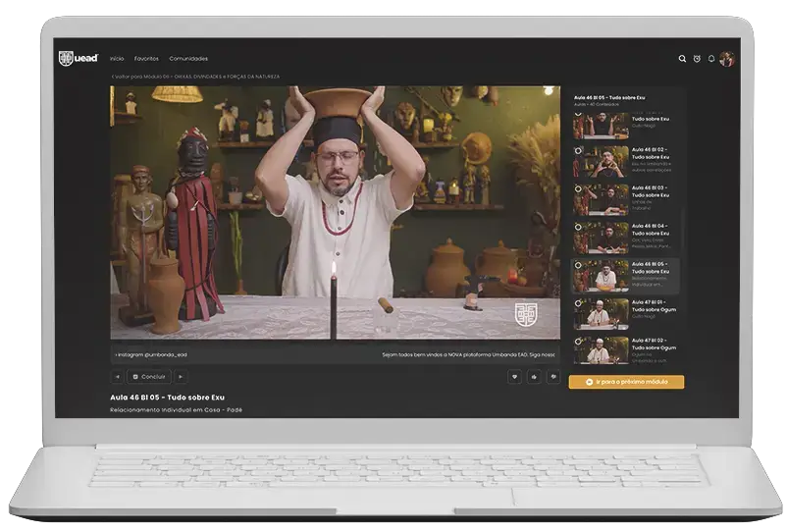Image resolution: width=786 pixels, height=532 pixels.
Task: Favorite this lesson with the heart icon
Action: click(x=514, y=376)
